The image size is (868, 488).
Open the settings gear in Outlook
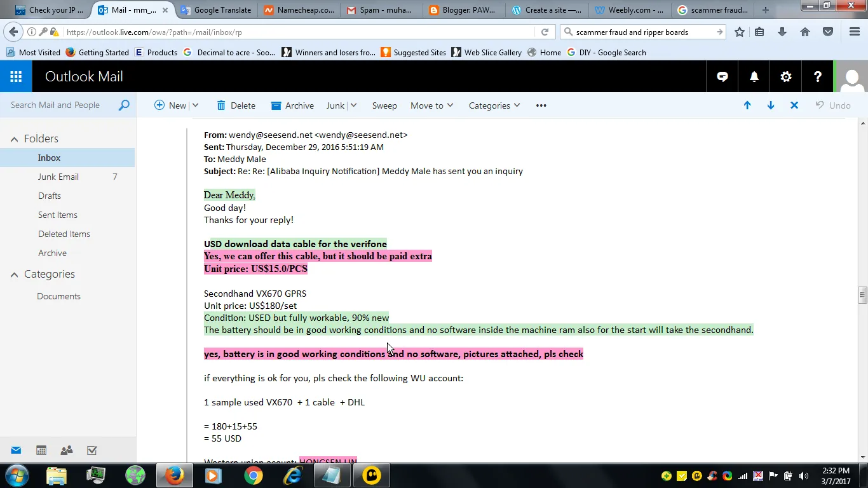[x=786, y=77]
